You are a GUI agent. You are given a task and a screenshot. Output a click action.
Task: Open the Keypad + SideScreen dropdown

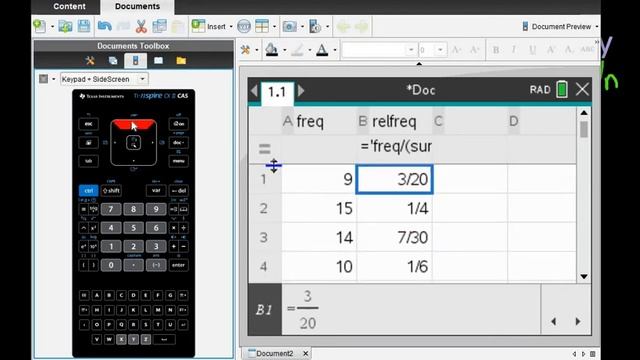pos(104,79)
